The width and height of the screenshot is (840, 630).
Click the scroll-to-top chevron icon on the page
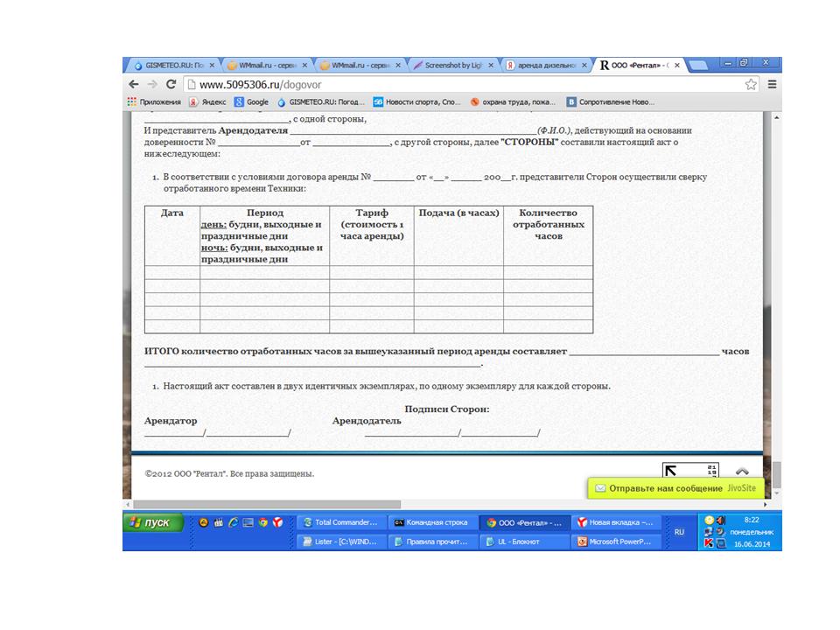pyautogui.click(x=742, y=471)
